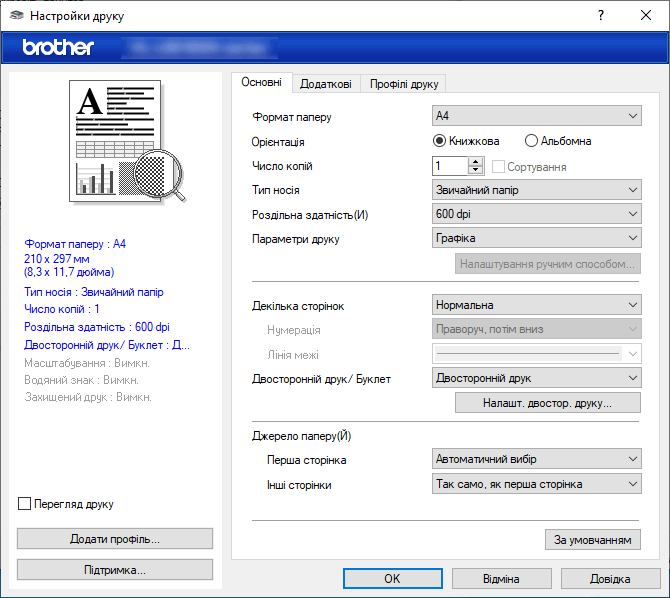Click the Додати профіль button
The height and width of the screenshot is (598, 670).
pos(115,539)
